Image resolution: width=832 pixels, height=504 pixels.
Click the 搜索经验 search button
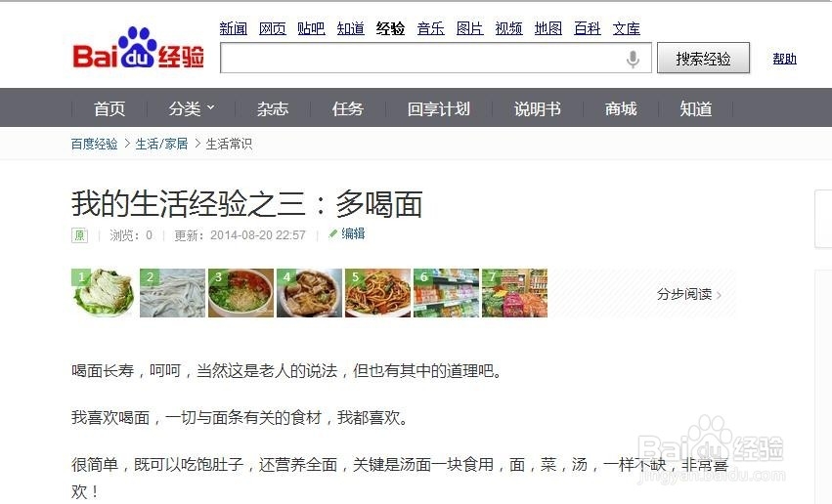pos(704,58)
